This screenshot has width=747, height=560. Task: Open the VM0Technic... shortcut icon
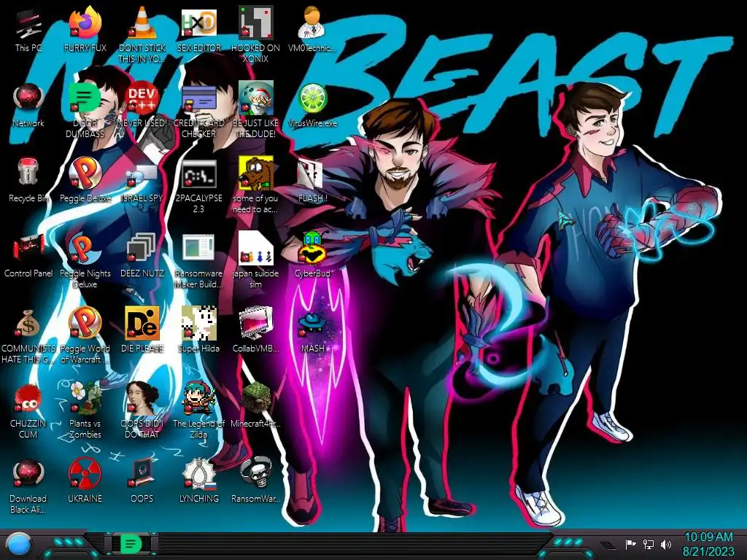click(x=312, y=23)
